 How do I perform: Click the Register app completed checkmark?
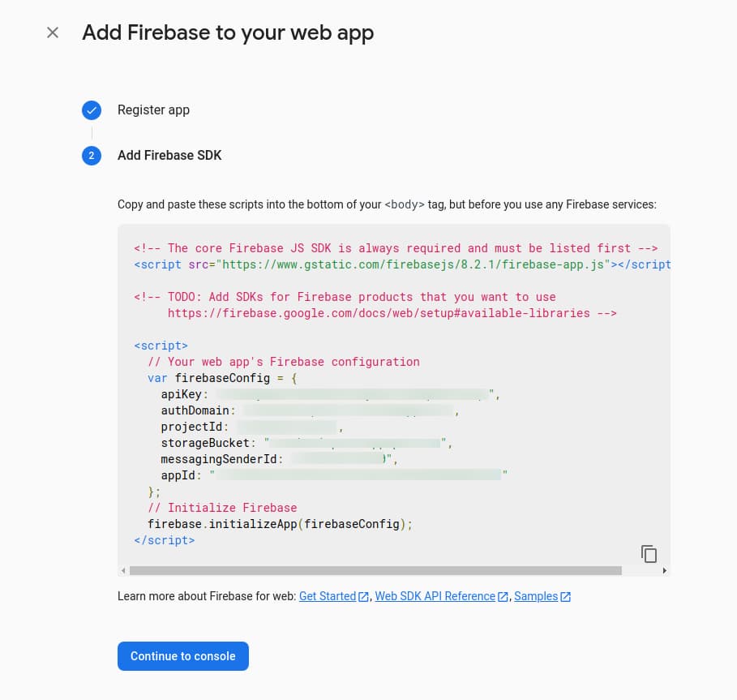[x=92, y=110]
